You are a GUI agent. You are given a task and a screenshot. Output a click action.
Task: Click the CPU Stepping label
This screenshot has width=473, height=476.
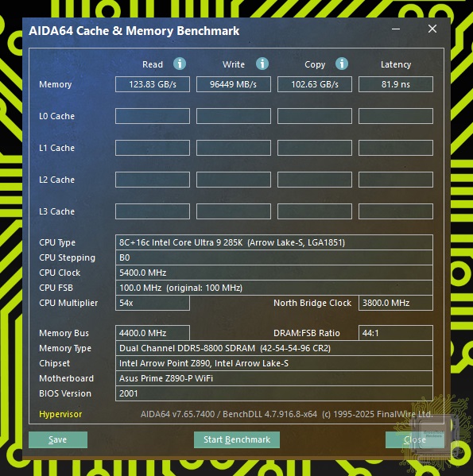(67, 257)
